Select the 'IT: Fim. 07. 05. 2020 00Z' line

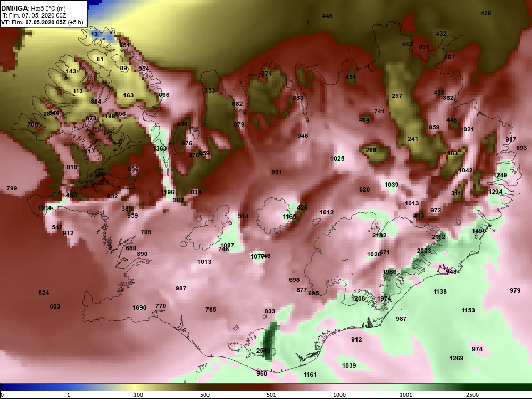tap(33, 15)
